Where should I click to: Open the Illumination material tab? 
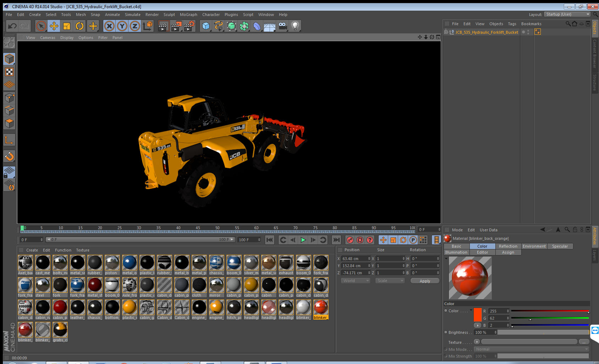coord(456,252)
